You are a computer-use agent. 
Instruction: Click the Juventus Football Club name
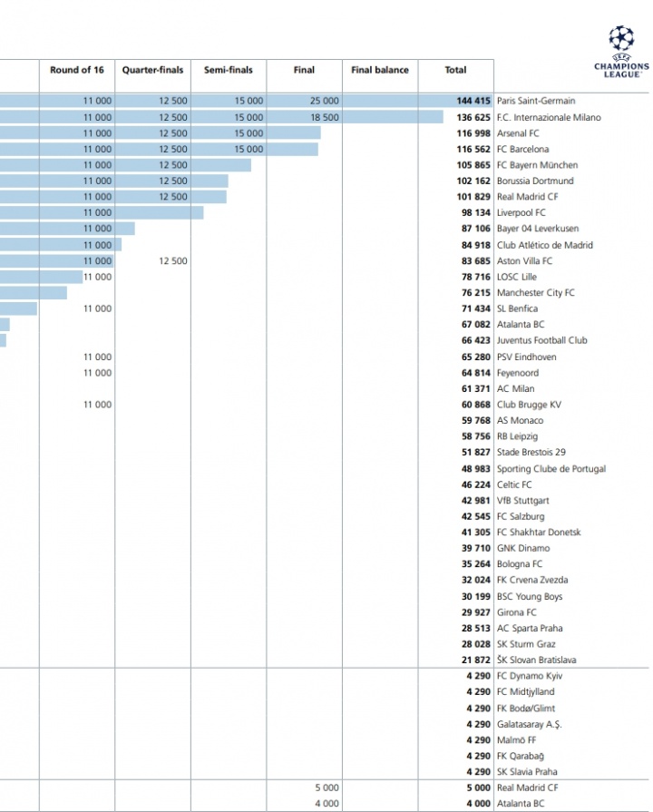pyautogui.click(x=541, y=340)
